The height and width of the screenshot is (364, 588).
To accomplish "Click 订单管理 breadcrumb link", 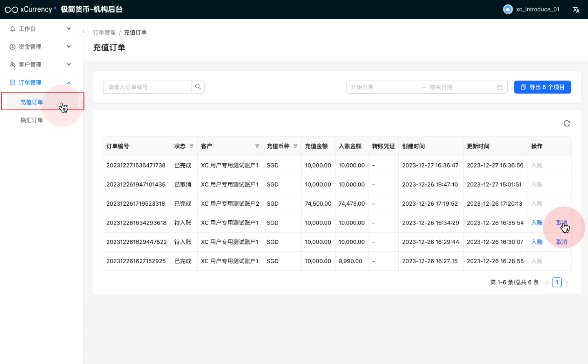I will (104, 33).
